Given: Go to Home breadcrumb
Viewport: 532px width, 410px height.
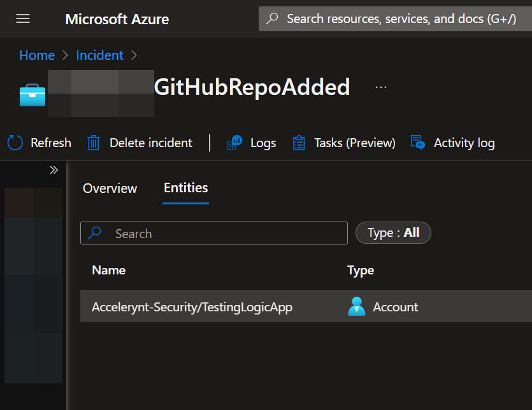Looking at the screenshot, I should [x=37, y=55].
